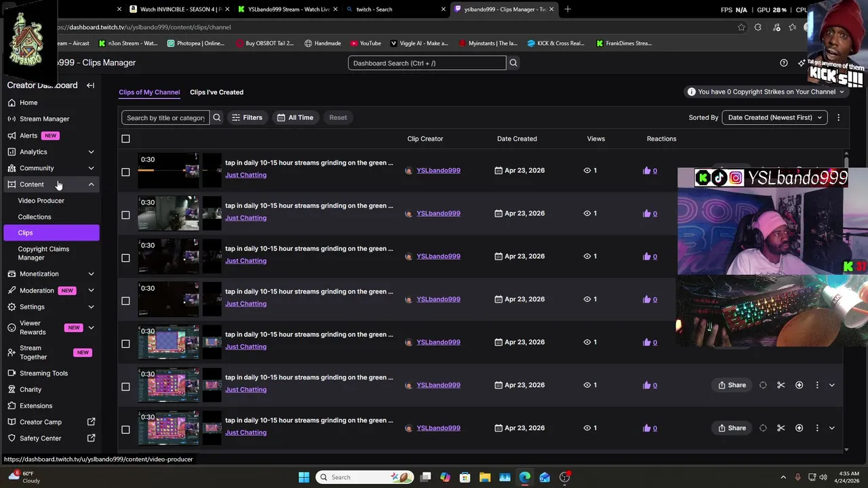Switch to the twitch - Search browser tab

coord(395,9)
